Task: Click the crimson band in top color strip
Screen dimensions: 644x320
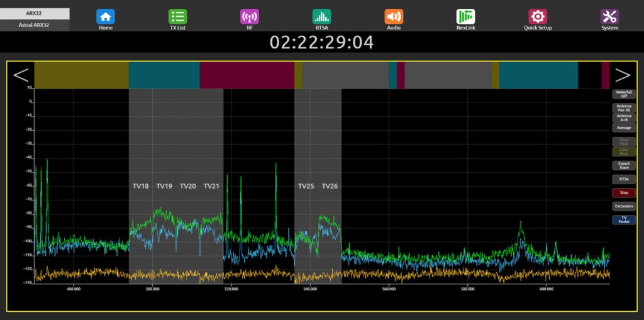Action: pyautogui.click(x=247, y=75)
